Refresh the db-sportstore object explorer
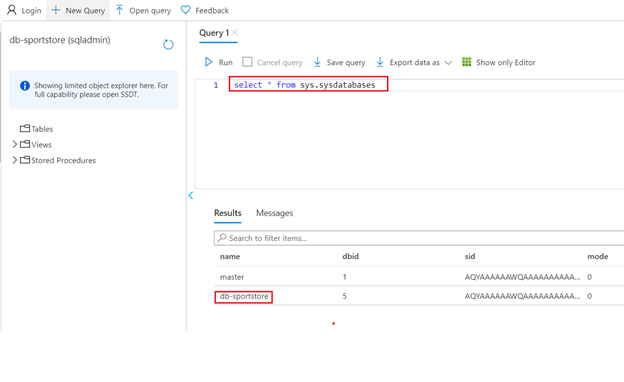The height and width of the screenshot is (382, 624). pos(168,44)
